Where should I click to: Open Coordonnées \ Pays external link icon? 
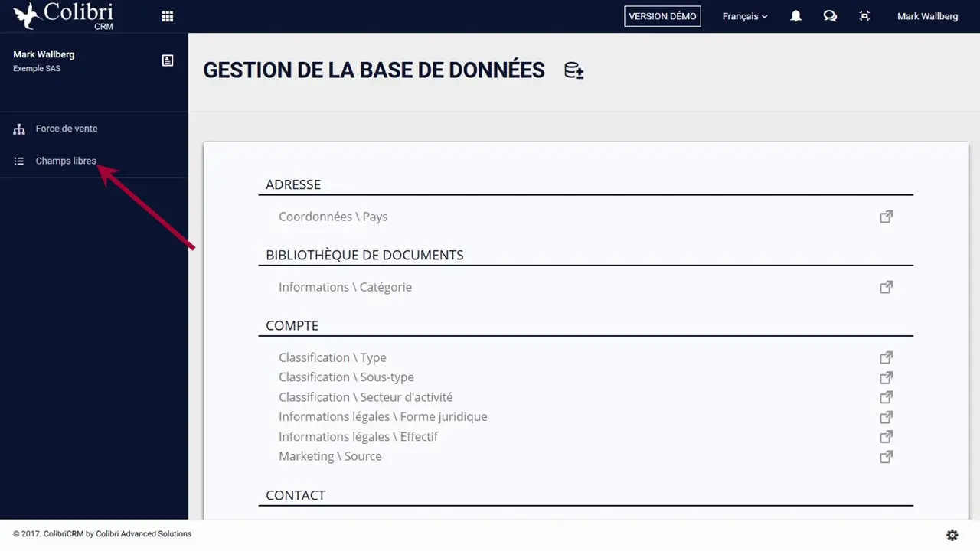click(x=886, y=217)
